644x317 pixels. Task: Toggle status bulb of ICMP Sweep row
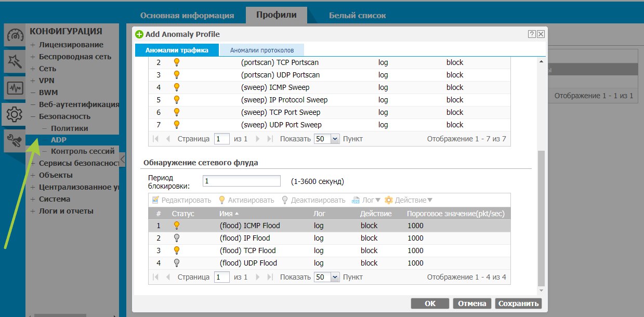click(177, 87)
